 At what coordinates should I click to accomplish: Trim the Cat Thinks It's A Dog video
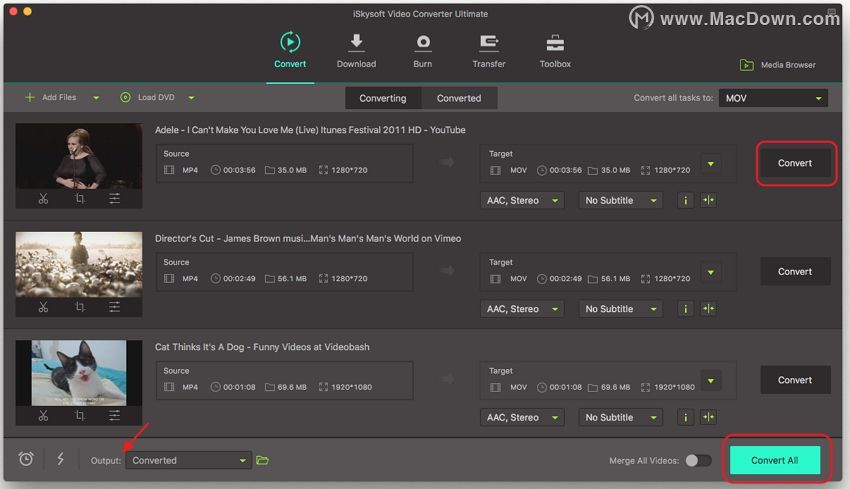click(43, 416)
